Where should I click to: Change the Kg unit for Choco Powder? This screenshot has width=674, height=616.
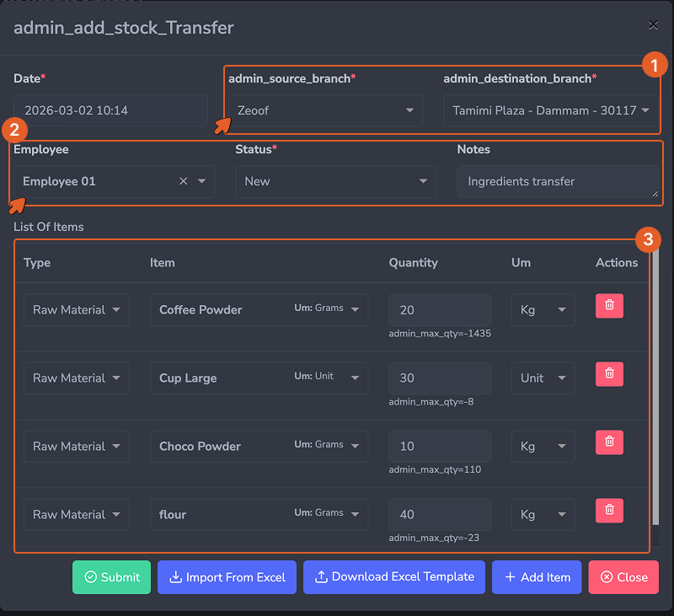tap(543, 447)
